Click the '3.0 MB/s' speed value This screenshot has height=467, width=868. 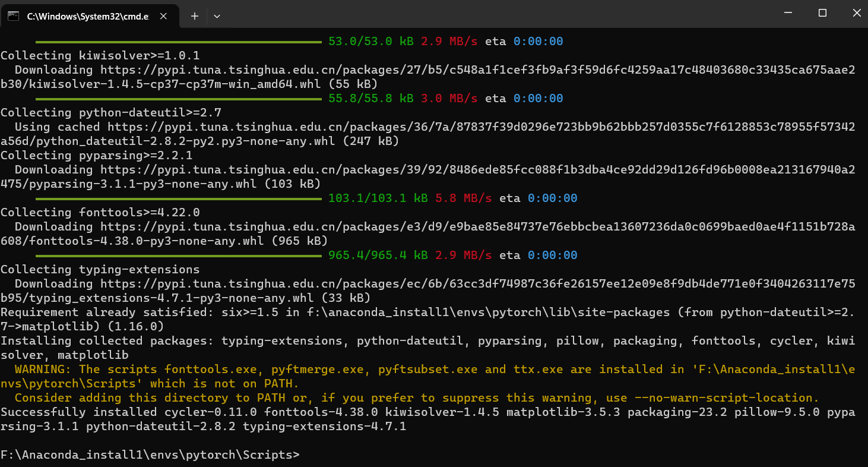(449, 99)
